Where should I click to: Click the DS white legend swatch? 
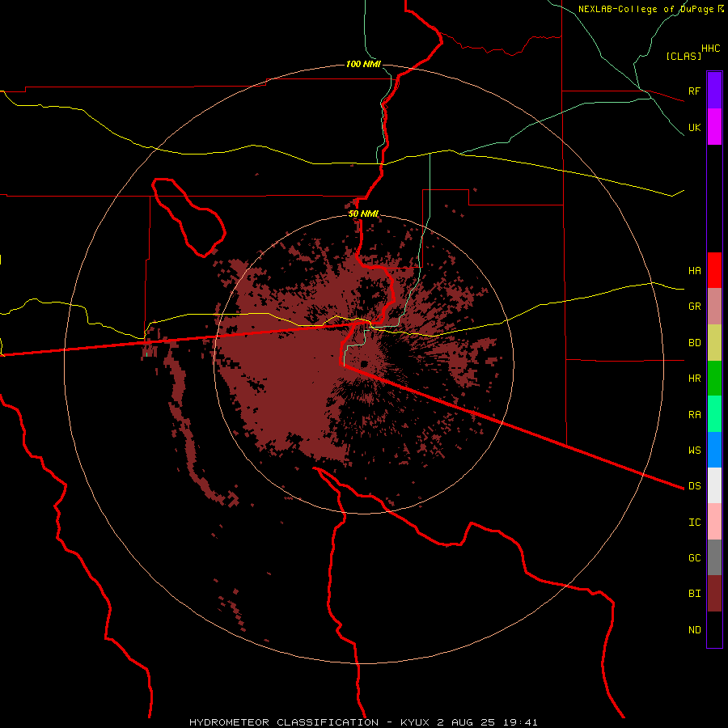click(x=714, y=485)
